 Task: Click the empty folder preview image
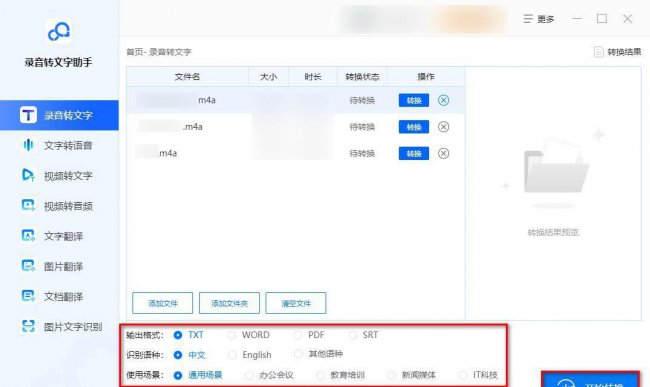tap(556, 167)
